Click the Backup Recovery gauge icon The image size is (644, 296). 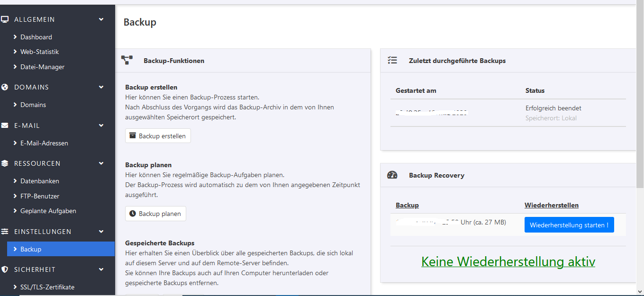click(x=392, y=175)
